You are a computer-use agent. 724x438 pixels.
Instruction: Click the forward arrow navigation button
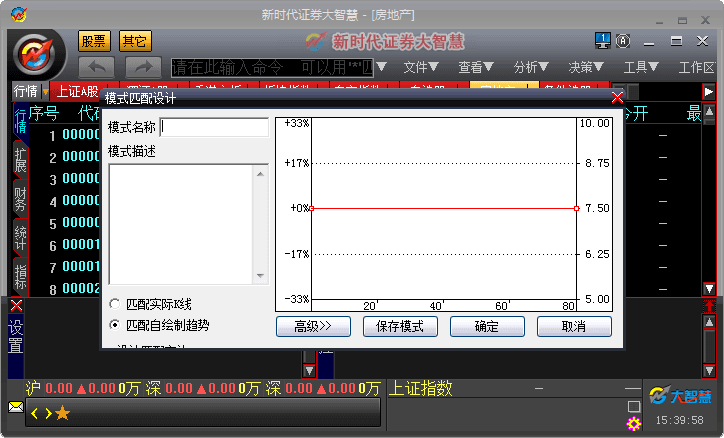(143, 67)
